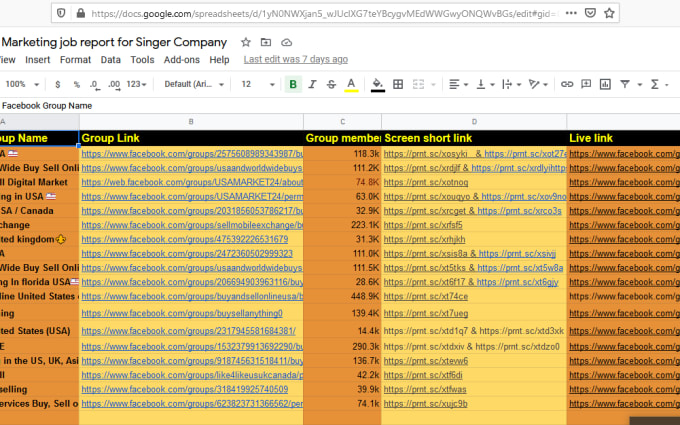Open browser page actions ellipsis menu

coord(571,13)
